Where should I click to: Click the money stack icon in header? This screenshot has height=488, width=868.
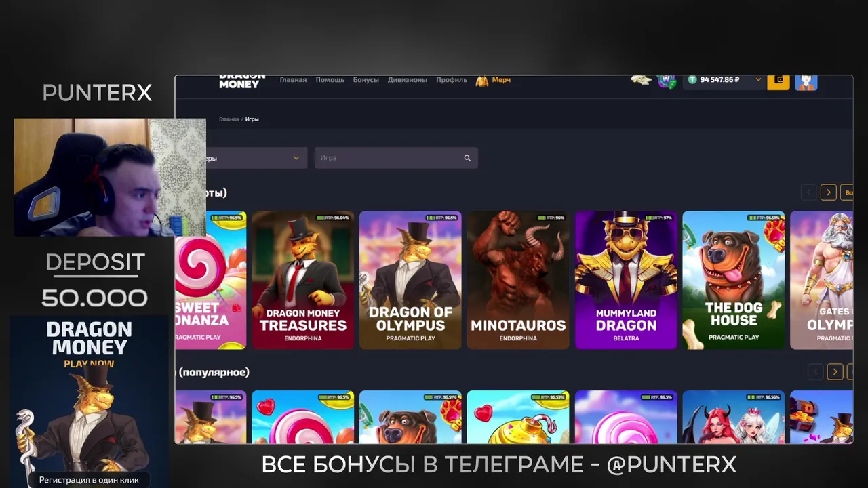click(x=642, y=80)
